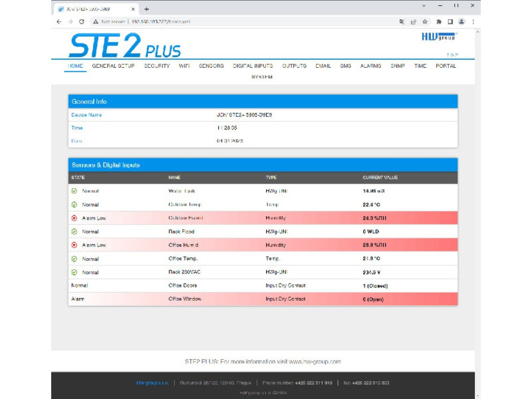Viewport: 532px width, 399px height.
Task: Click the scroll-up arrow on page scrollbar
Action: pyautogui.click(x=477, y=31)
